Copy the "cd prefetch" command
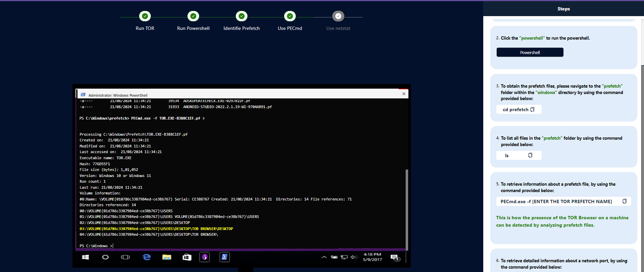 [532, 109]
